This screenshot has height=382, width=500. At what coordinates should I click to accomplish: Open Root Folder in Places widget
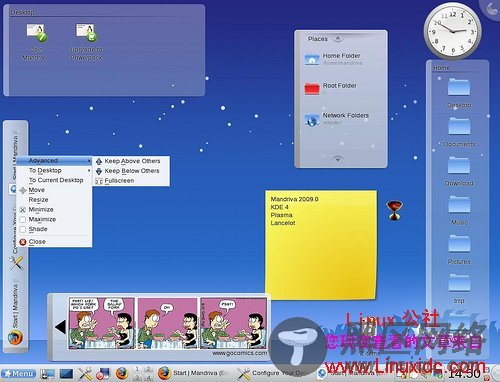[x=331, y=89]
